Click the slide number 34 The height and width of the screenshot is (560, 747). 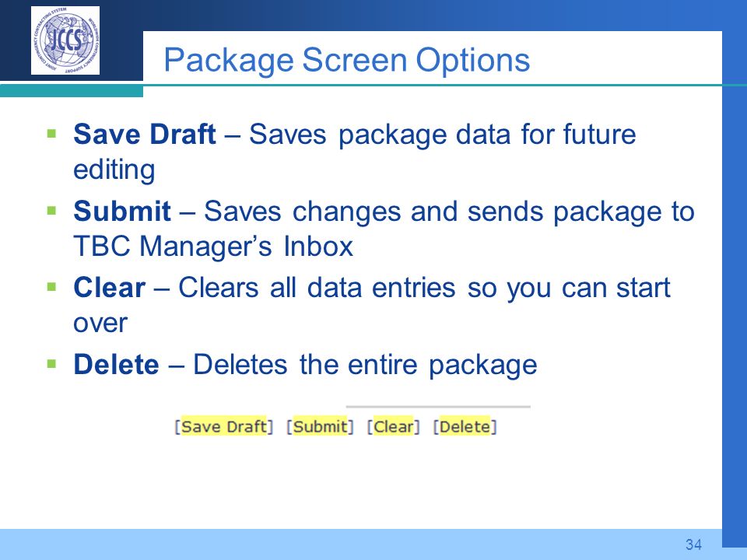[693, 544]
